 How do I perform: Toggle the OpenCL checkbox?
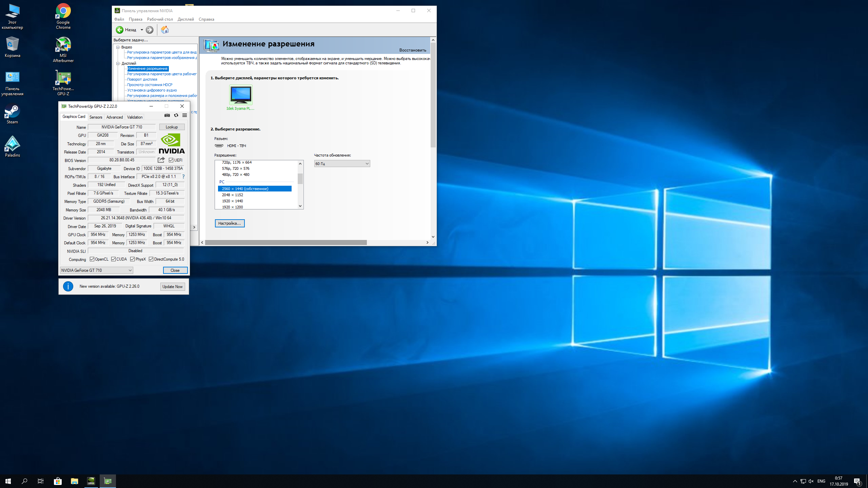[92, 259]
